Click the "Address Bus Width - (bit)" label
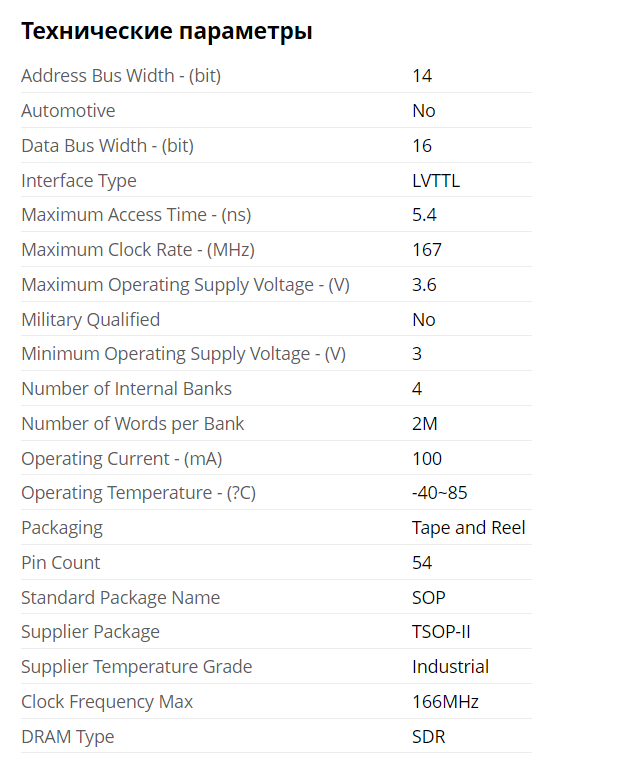617x760 pixels. tap(121, 76)
